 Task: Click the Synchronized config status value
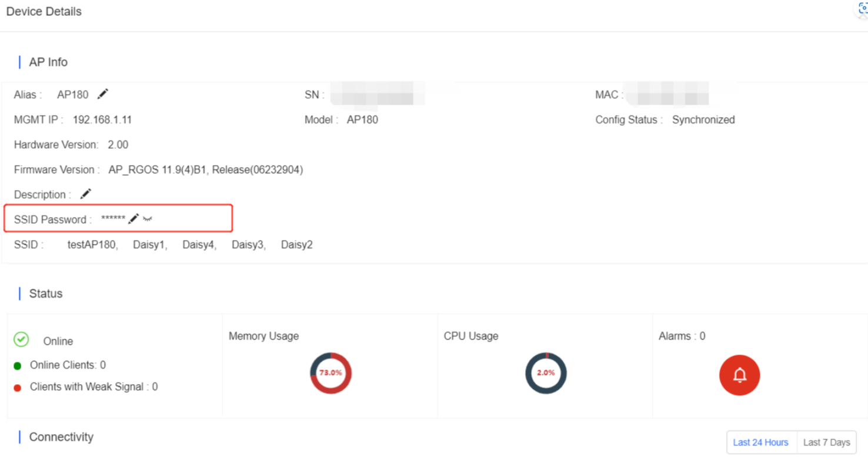coord(703,120)
